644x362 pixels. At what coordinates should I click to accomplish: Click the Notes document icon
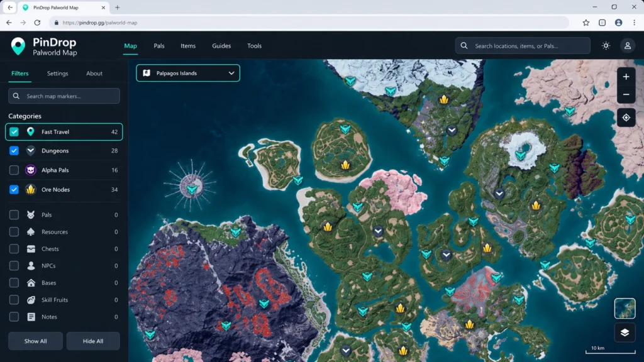(31, 317)
